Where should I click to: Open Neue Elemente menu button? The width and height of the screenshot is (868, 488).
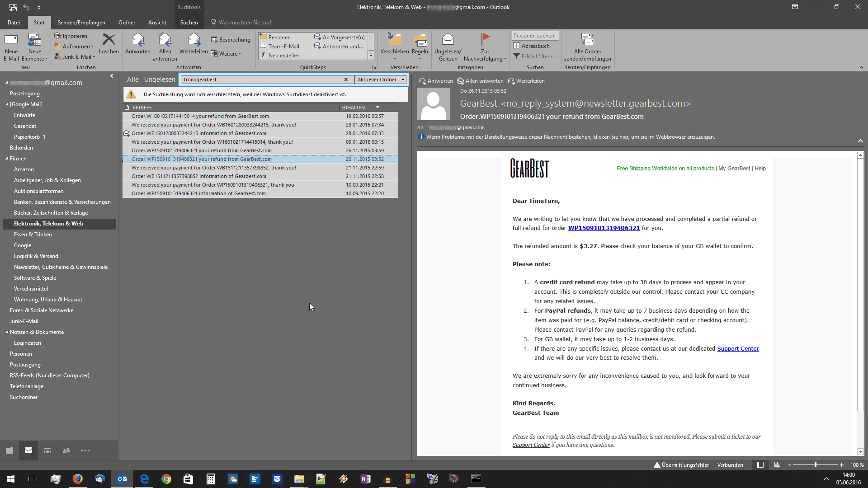pos(35,47)
